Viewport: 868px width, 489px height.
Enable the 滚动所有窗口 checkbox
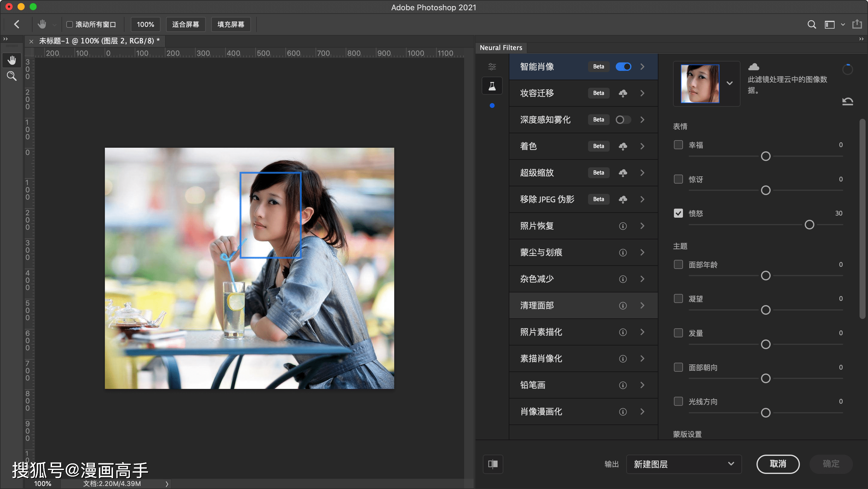(x=69, y=24)
